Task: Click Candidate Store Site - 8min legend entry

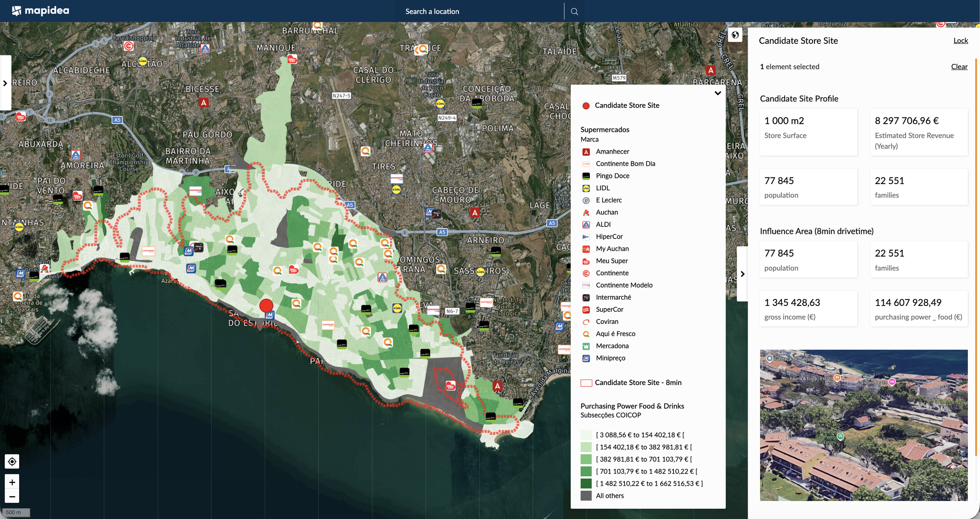Action: tap(637, 383)
